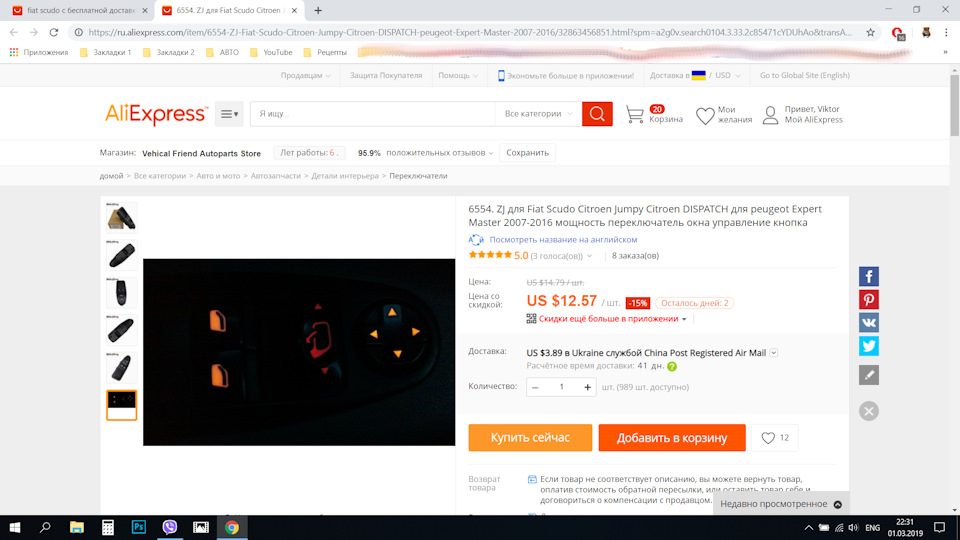This screenshot has width=960, height=540.
Task: Click the quantity input field
Action: coord(561,387)
